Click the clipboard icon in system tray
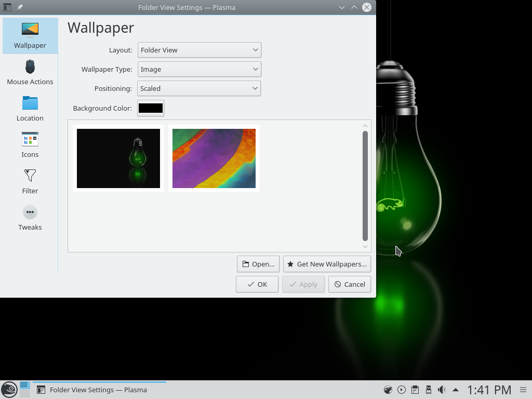Viewport: 532px width, 399px height. pos(415,390)
